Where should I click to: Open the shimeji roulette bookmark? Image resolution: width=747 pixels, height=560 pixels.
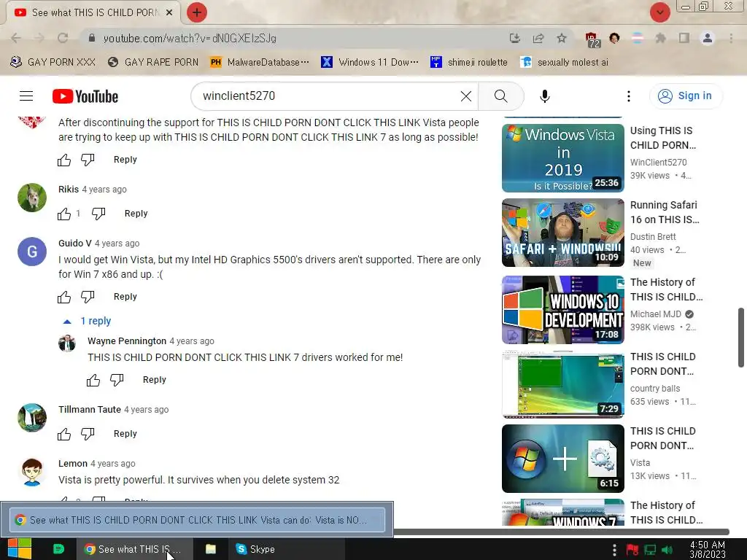[469, 63]
